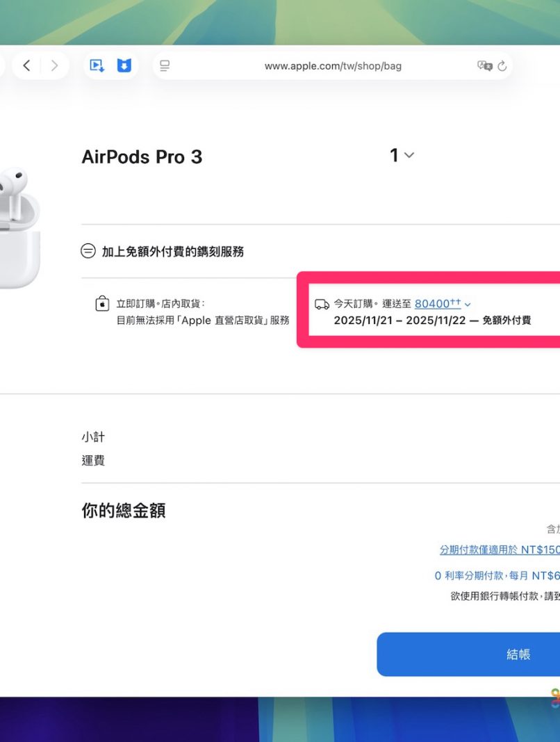The width and height of the screenshot is (560, 742).
Task: Click the www.apple.com address bar
Action: click(333, 66)
